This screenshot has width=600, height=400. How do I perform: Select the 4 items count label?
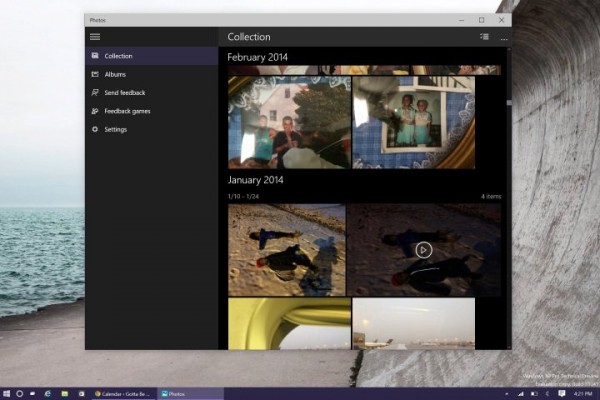coord(491,196)
